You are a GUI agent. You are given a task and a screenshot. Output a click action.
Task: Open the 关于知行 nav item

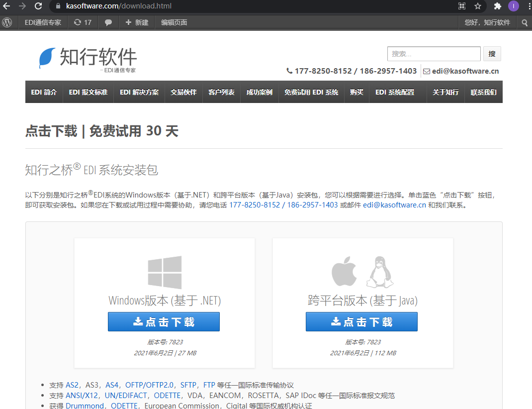[x=445, y=92]
